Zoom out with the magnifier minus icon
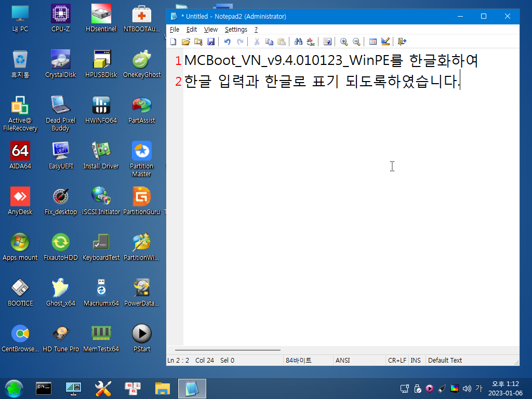 coord(356,42)
